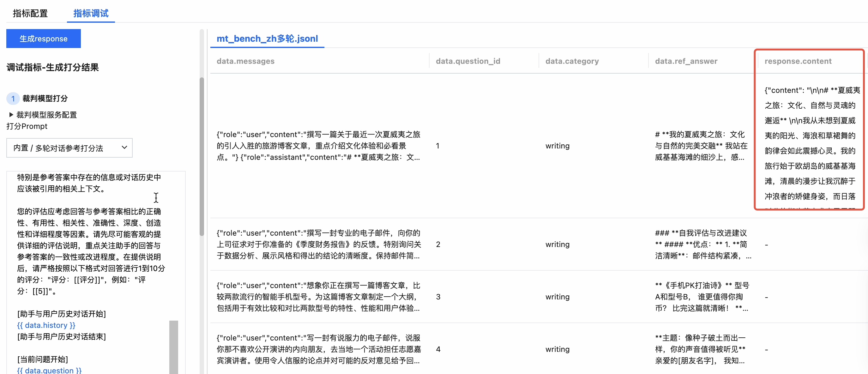Click the dropdown chevron arrow icon

(124, 147)
